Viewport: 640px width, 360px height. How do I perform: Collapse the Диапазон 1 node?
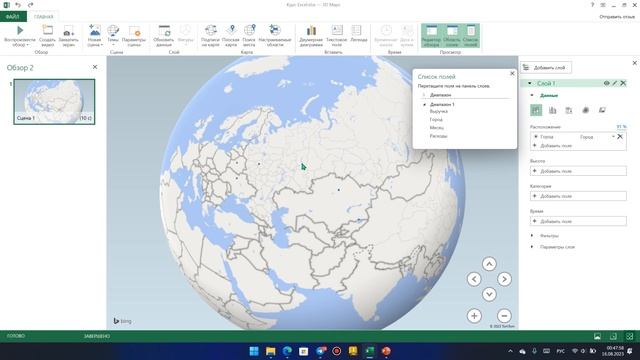coord(424,104)
